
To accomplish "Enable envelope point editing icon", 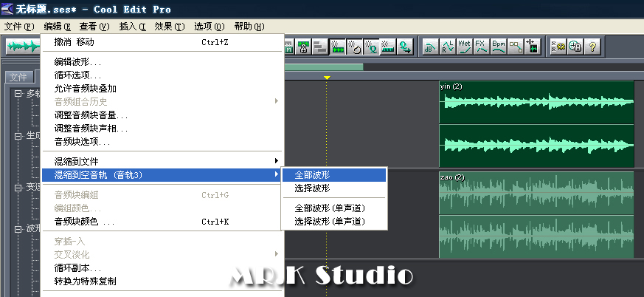I will point(516,47).
